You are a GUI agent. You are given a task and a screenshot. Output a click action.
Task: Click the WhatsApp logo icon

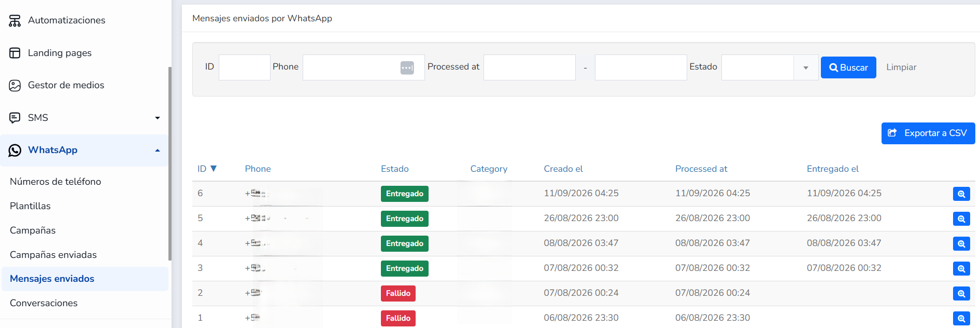click(x=15, y=150)
